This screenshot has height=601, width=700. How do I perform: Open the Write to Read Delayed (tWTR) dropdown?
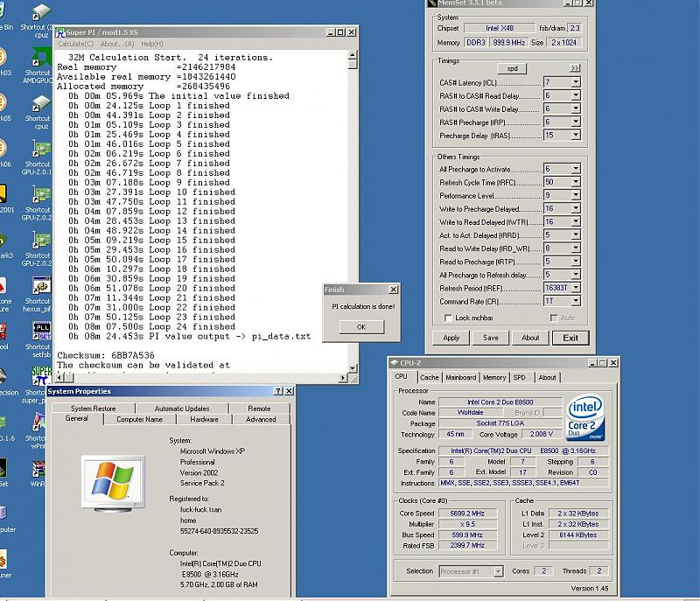pyautogui.click(x=576, y=221)
